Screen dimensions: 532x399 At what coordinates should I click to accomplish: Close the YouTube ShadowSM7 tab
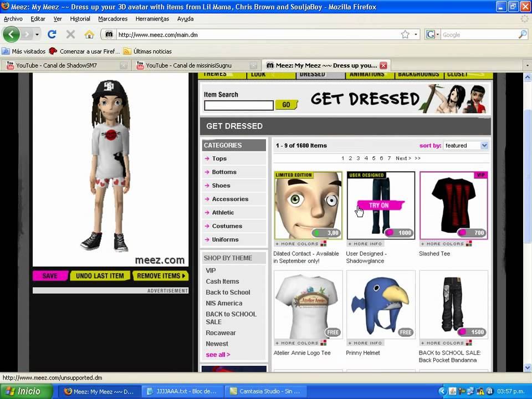click(124, 65)
